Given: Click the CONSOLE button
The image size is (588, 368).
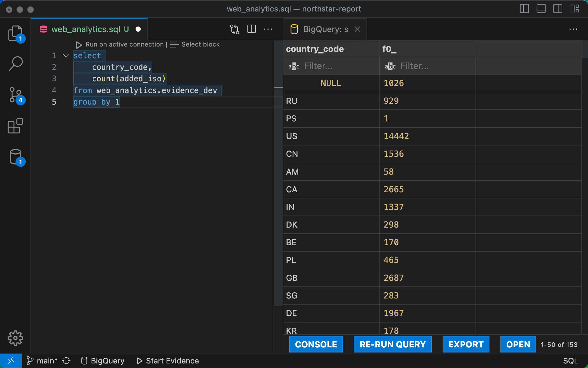Looking at the screenshot, I should 316,344.
